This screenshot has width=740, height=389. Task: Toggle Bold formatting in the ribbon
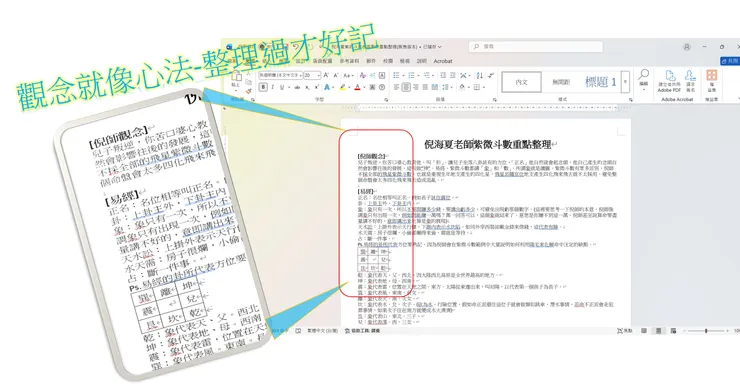click(x=263, y=87)
